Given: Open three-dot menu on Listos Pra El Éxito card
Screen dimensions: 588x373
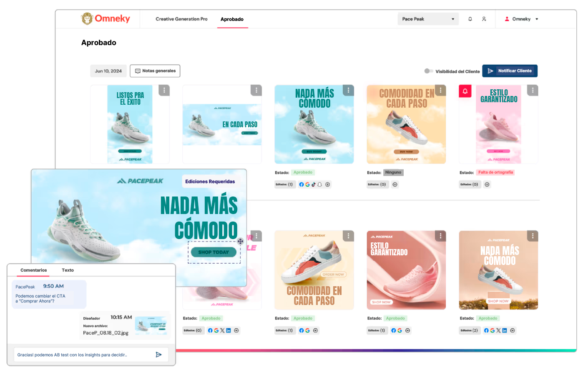Looking at the screenshot, I should (x=164, y=90).
